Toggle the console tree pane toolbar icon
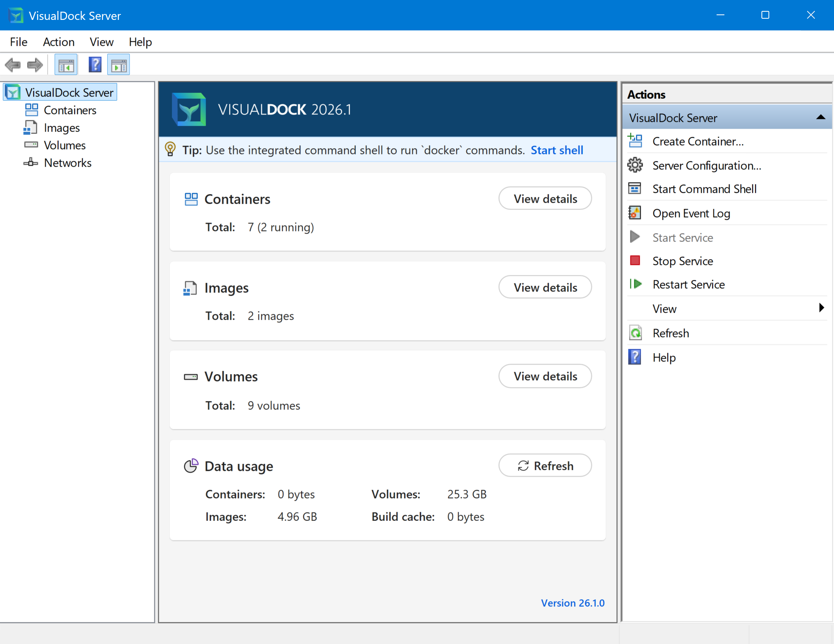Screen dimensions: 834x644 point(66,65)
